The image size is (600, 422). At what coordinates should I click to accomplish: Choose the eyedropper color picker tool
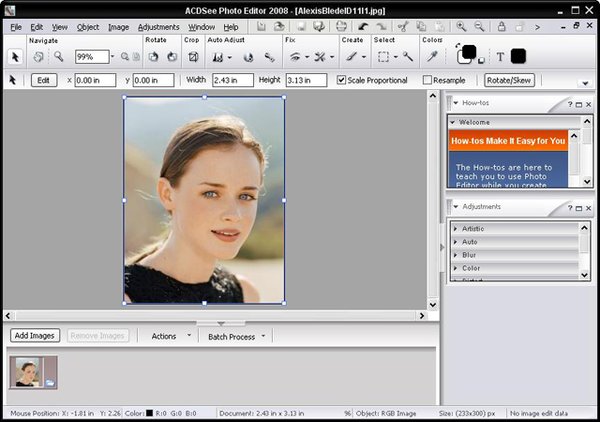432,57
